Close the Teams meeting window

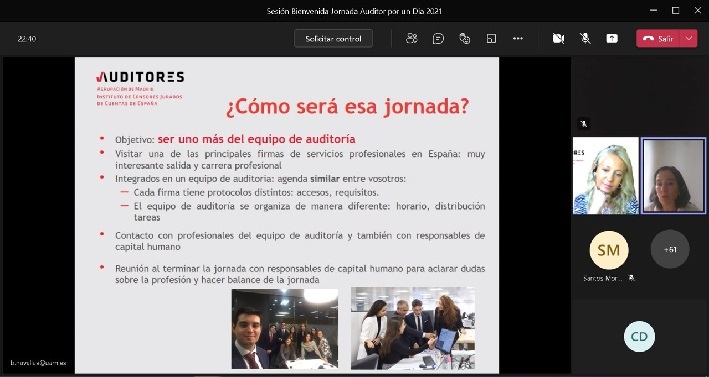click(x=698, y=10)
